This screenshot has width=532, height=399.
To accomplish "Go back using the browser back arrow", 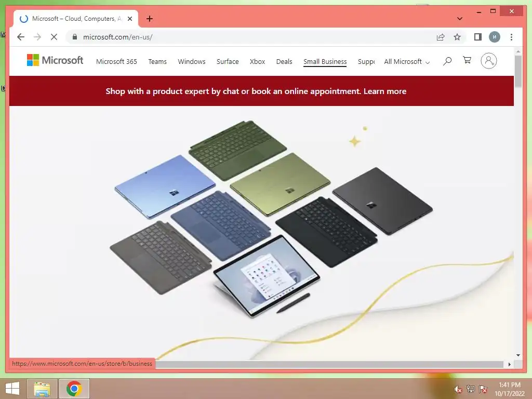I will (x=21, y=37).
